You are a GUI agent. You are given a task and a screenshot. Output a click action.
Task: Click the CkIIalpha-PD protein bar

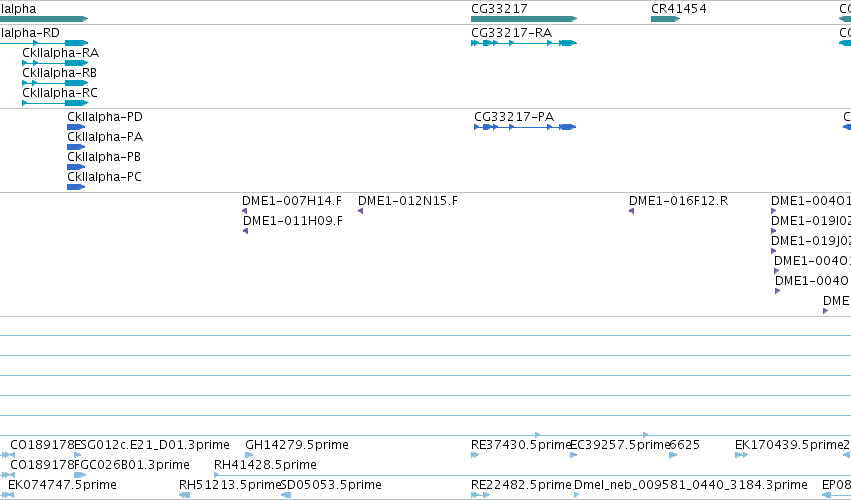click(76, 127)
